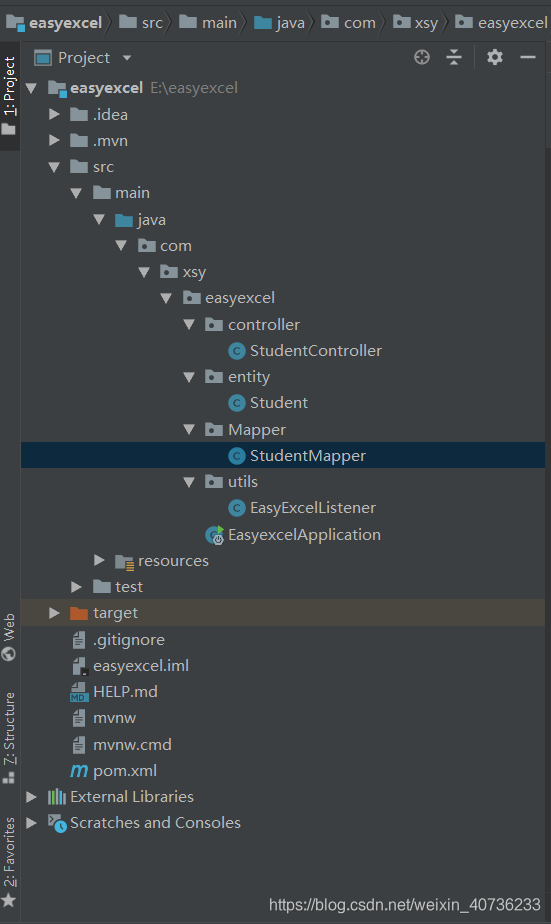551x924 pixels.
Task: Click the controller package icon
Action: coord(213,324)
